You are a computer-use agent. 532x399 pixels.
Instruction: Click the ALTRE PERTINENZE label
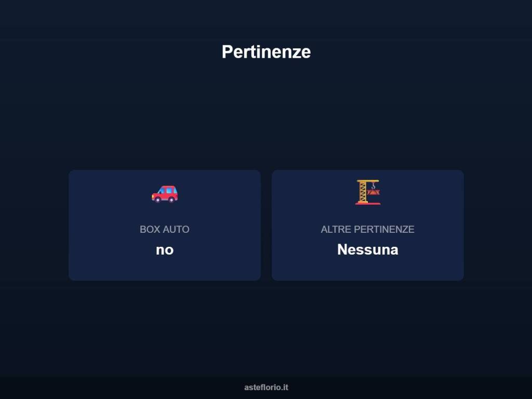coord(367,229)
